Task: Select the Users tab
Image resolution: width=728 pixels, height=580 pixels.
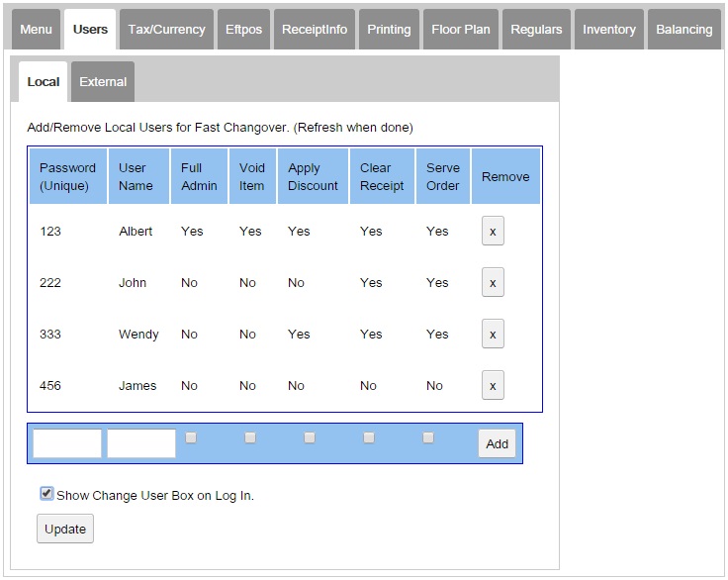Action: coord(90,30)
